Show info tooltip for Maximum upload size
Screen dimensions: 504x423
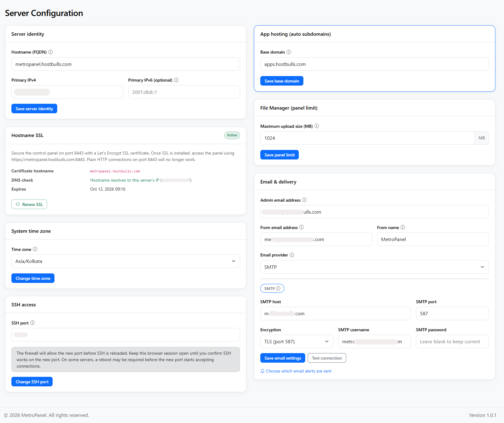click(x=317, y=126)
